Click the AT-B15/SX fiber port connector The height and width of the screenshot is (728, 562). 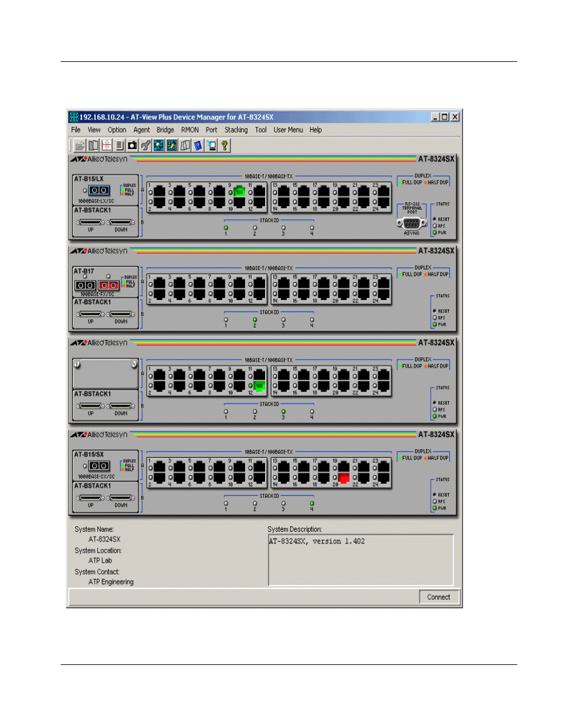pos(99,466)
